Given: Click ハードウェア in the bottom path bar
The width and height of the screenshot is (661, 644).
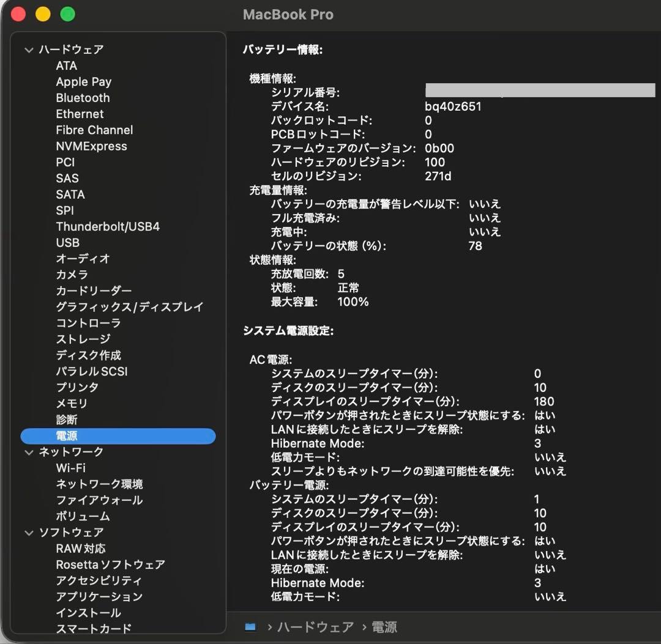Looking at the screenshot, I should pyautogui.click(x=315, y=627).
